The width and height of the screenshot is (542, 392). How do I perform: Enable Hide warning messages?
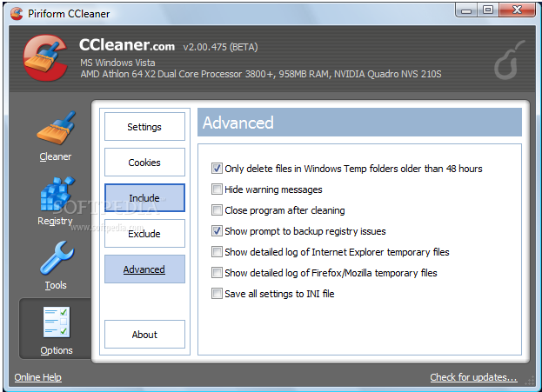tap(217, 189)
